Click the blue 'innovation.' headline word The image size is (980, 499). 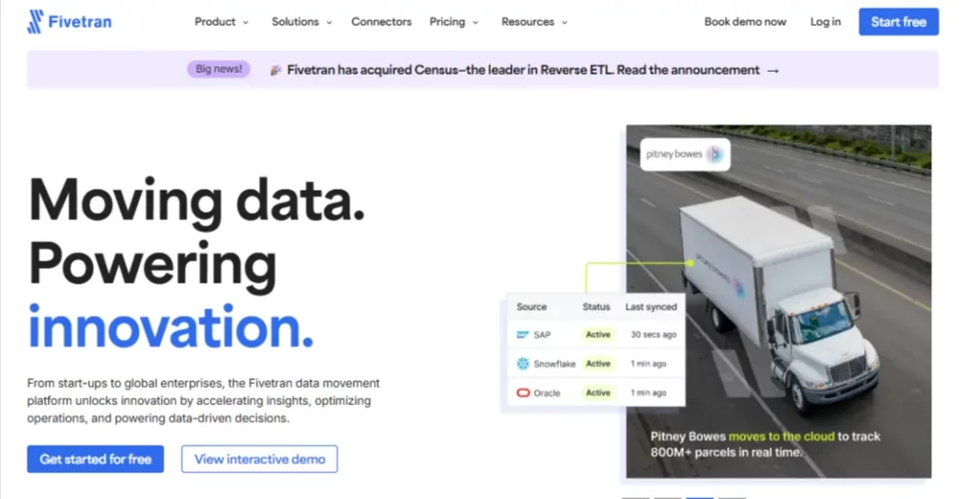(x=170, y=327)
